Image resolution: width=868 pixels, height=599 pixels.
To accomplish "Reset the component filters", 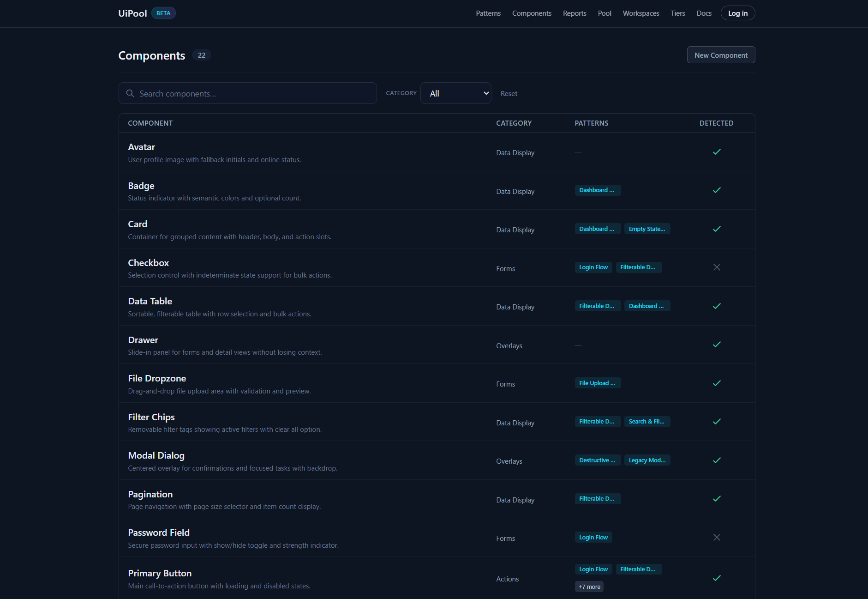I will coord(509,94).
